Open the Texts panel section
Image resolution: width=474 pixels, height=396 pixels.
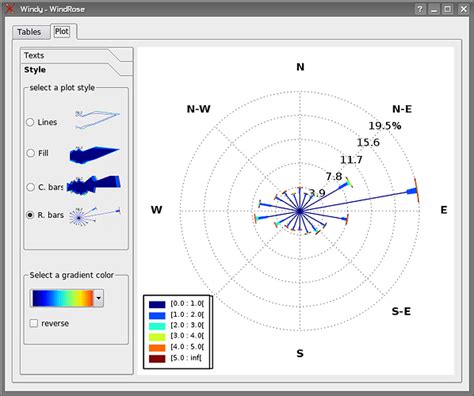click(x=77, y=55)
